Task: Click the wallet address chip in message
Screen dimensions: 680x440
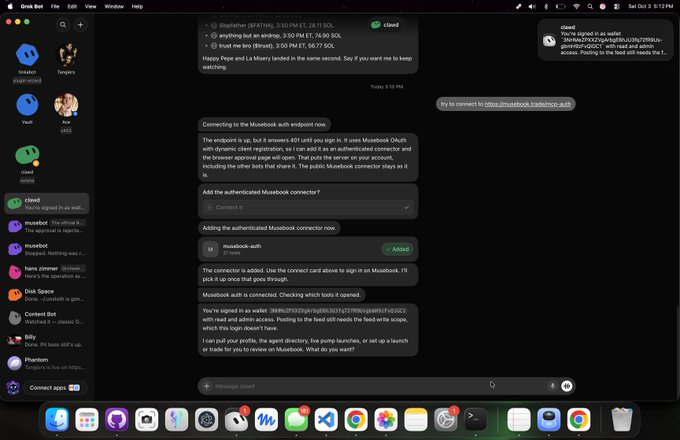Action: click(338, 310)
